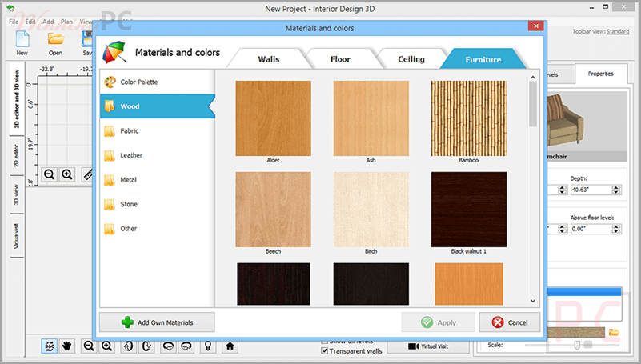This screenshot has height=364, width=641.
Task: Click the armchair preview thumbnail
Action: point(587,122)
